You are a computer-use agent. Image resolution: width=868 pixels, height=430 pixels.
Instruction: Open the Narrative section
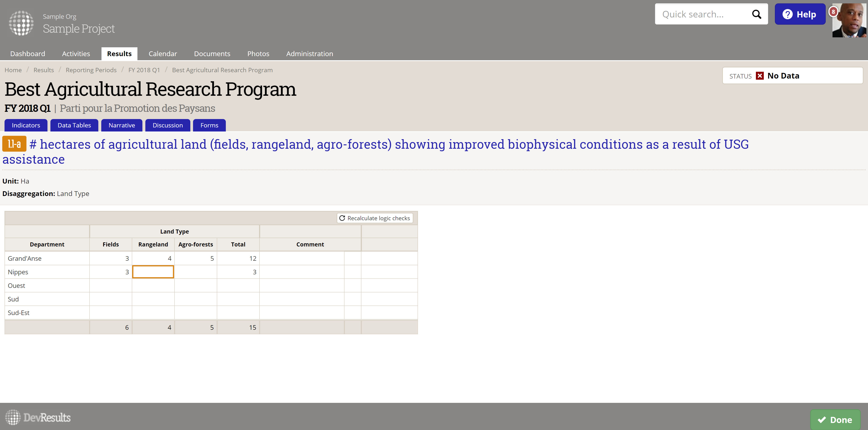122,125
